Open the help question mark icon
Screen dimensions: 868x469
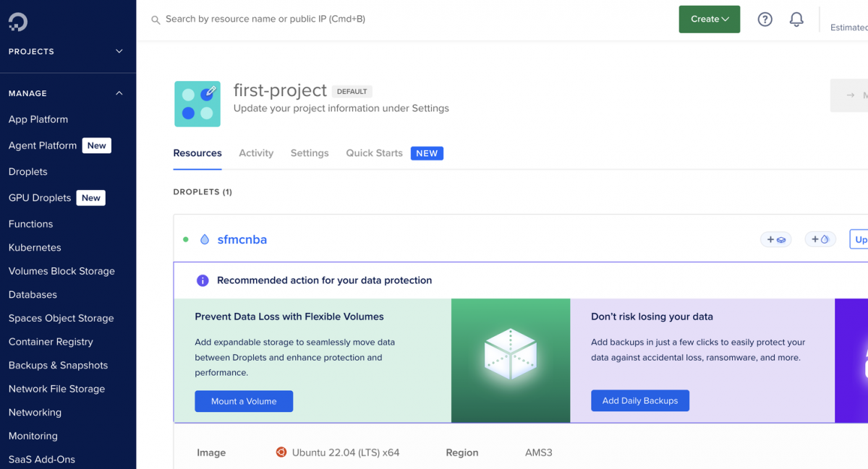pyautogui.click(x=765, y=20)
